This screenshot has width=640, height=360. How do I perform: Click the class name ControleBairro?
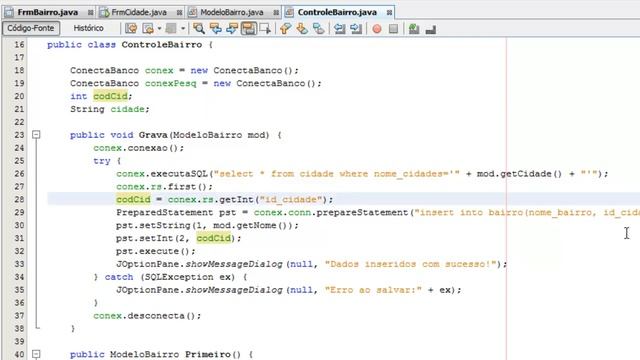(x=162, y=44)
